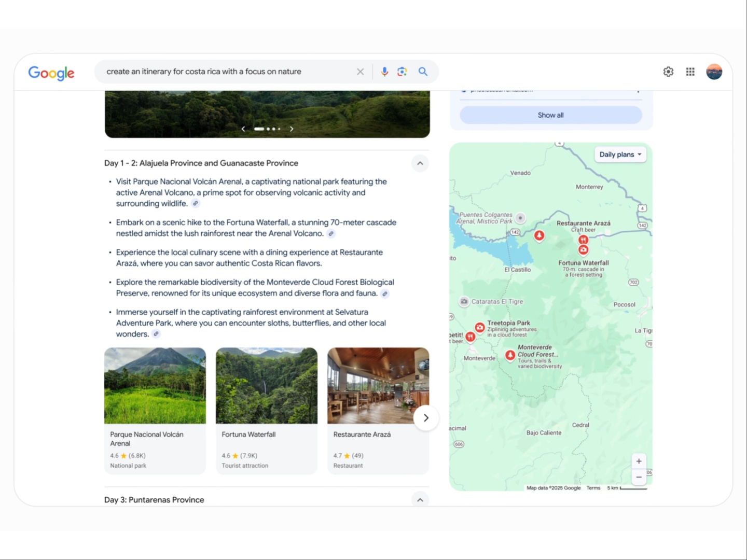This screenshot has width=747, height=560.
Task: Open source link after Selvatura Adventure Park bullet
Action: click(x=156, y=334)
